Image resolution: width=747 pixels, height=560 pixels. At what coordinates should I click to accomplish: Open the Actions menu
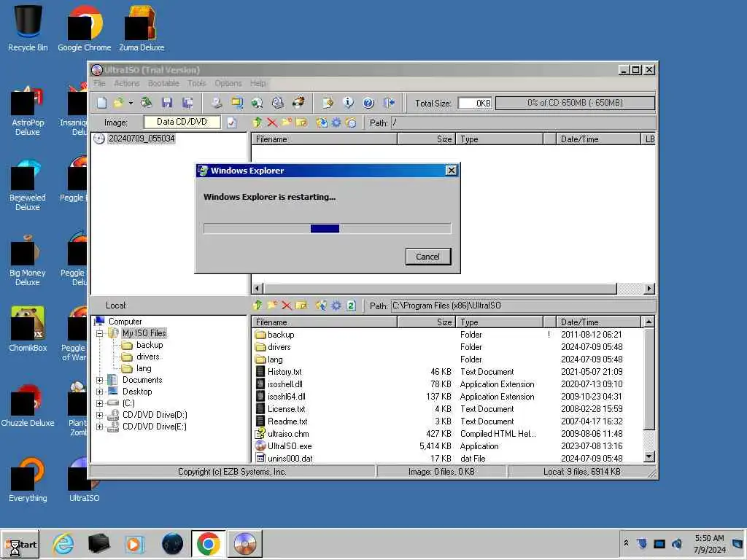(127, 83)
